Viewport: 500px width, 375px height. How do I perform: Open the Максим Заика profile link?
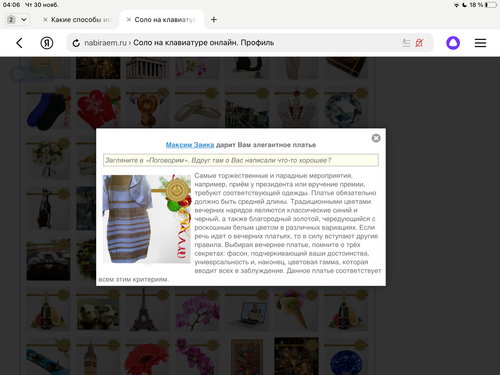tap(190, 145)
